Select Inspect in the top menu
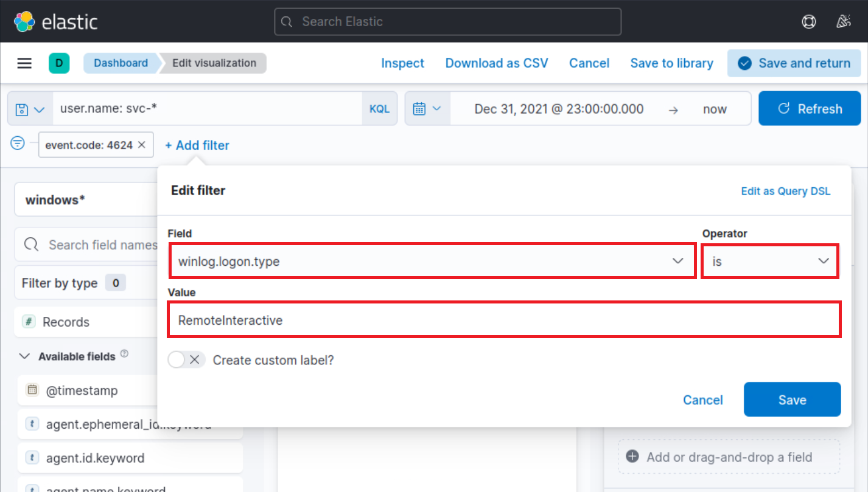The image size is (868, 492). [x=402, y=63]
